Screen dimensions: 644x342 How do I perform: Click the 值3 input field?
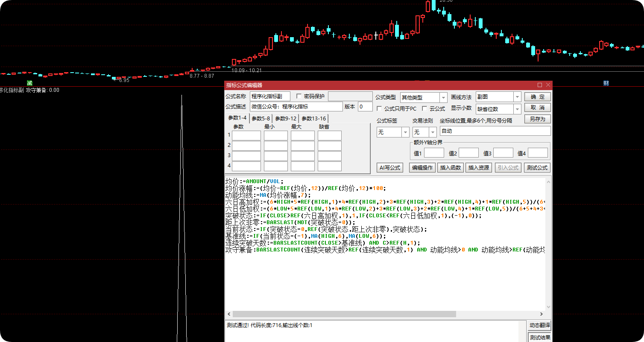click(503, 153)
